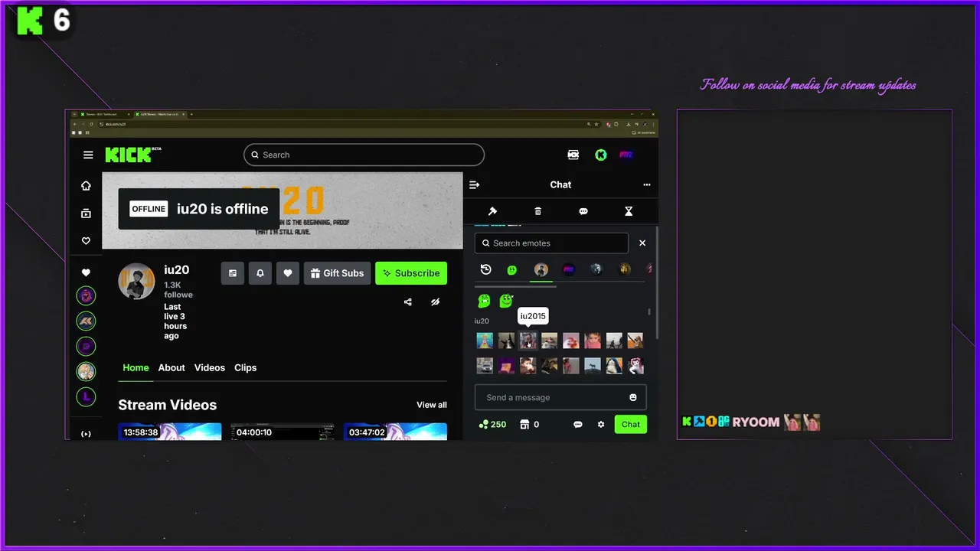980x551 pixels.
Task: Select the iu20 avatar emote tab
Action: [541, 269]
